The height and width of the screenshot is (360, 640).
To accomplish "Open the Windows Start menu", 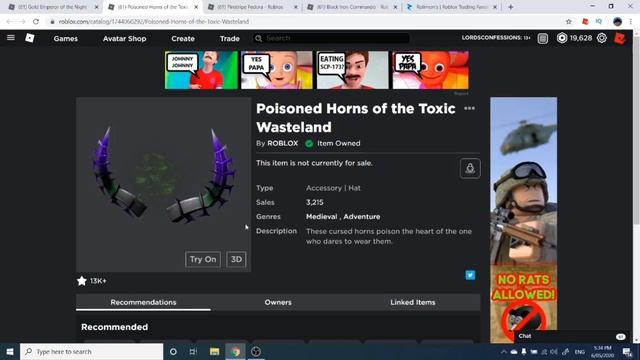I will pyautogui.click(x=10, y=351).
